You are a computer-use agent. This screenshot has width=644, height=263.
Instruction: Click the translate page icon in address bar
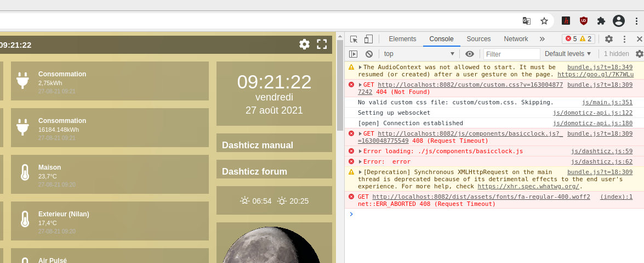(527, 20)
